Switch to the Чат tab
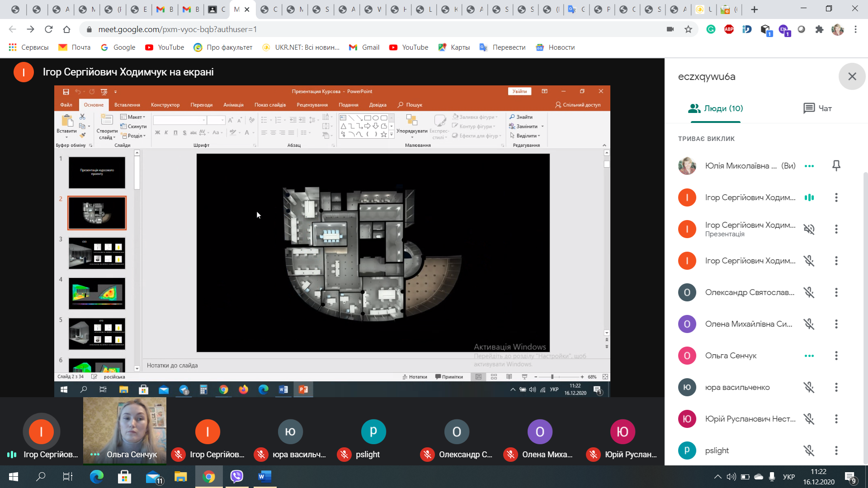The width and height of the screenshot is (868, 488). [817, 108]
